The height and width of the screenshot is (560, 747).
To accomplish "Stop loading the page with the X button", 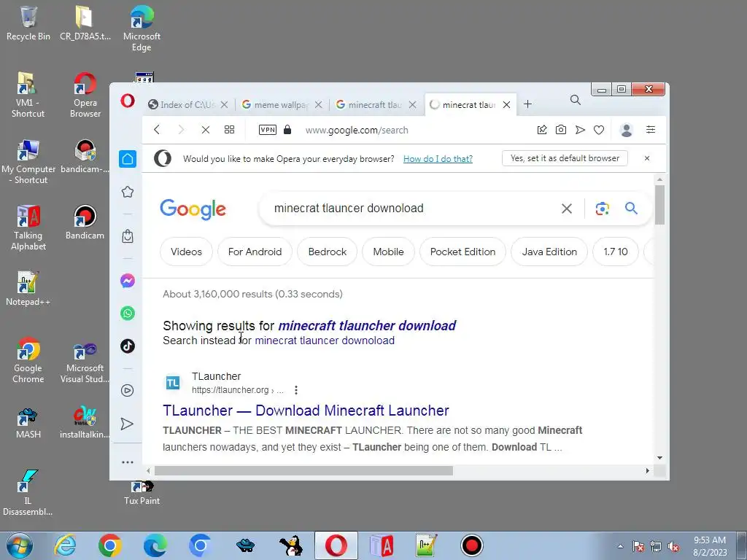I will click(x=205, y=130).
